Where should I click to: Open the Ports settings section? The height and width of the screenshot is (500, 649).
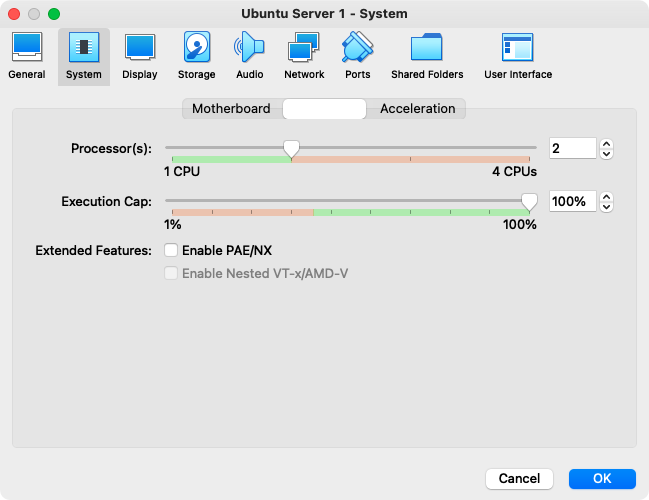pos(357,55)
